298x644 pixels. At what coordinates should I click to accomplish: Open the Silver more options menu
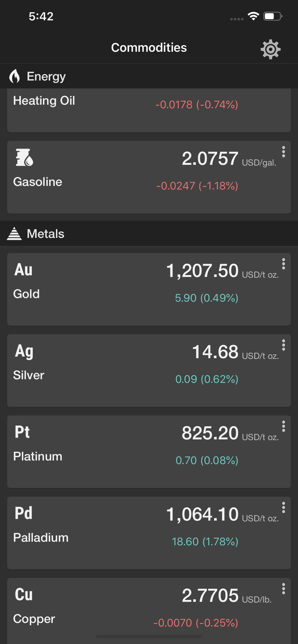[283, 345]
